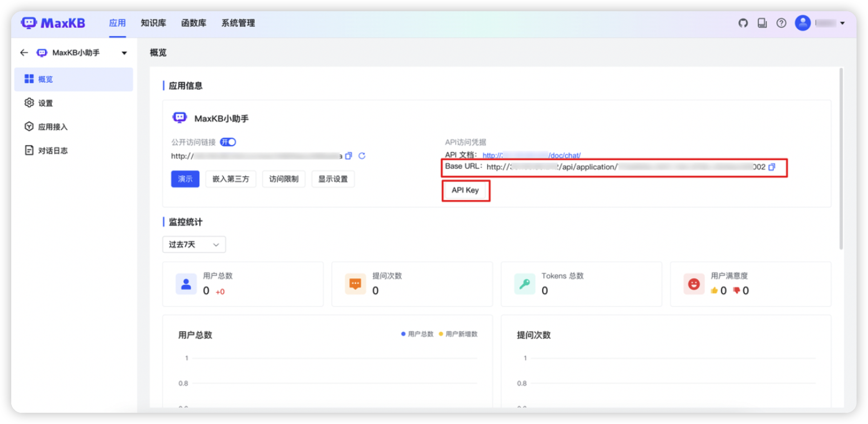Click the 演示 button

(x=185, y=179)
